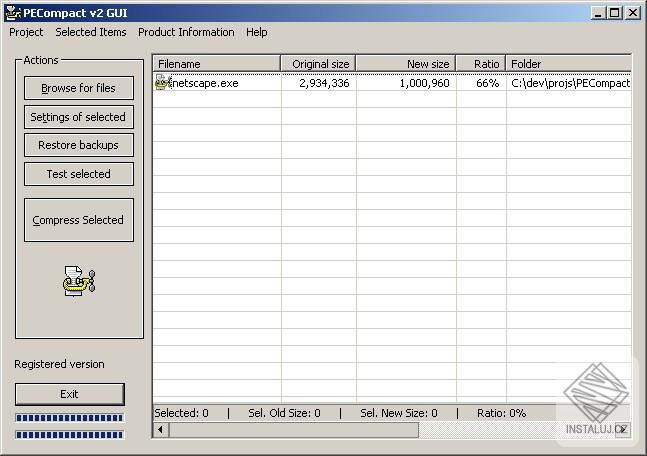Click the horizontal scrollbar thumb
Screen dimensions: 647x456
pos(293,430)
